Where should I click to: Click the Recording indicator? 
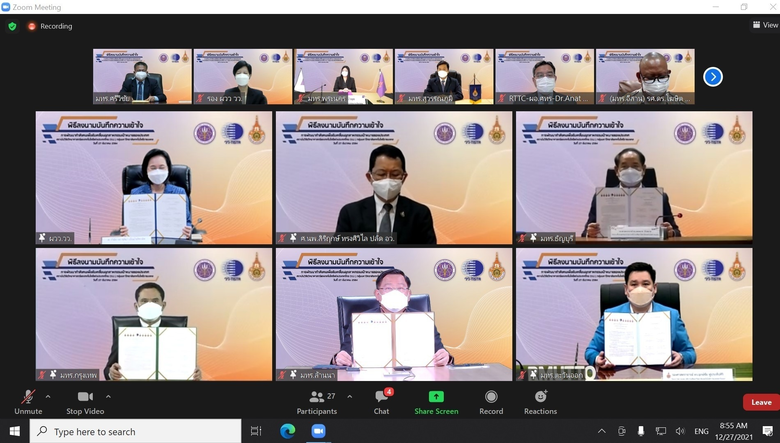49,26
